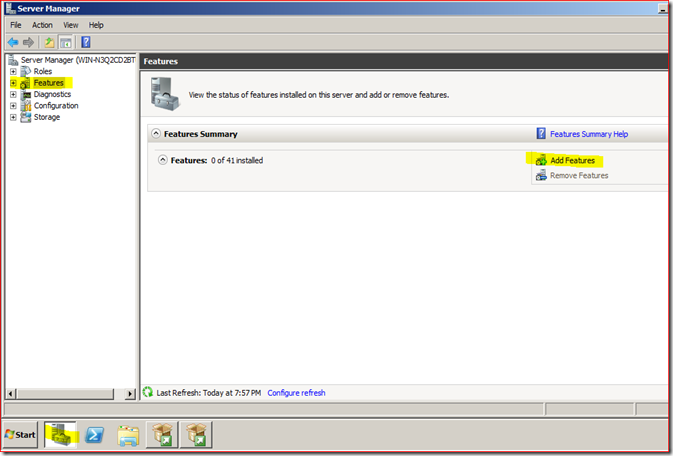Image resolution: width=673 pixels, height=456 pixels.
Task: Click the Add Features link
Action: 573,160
